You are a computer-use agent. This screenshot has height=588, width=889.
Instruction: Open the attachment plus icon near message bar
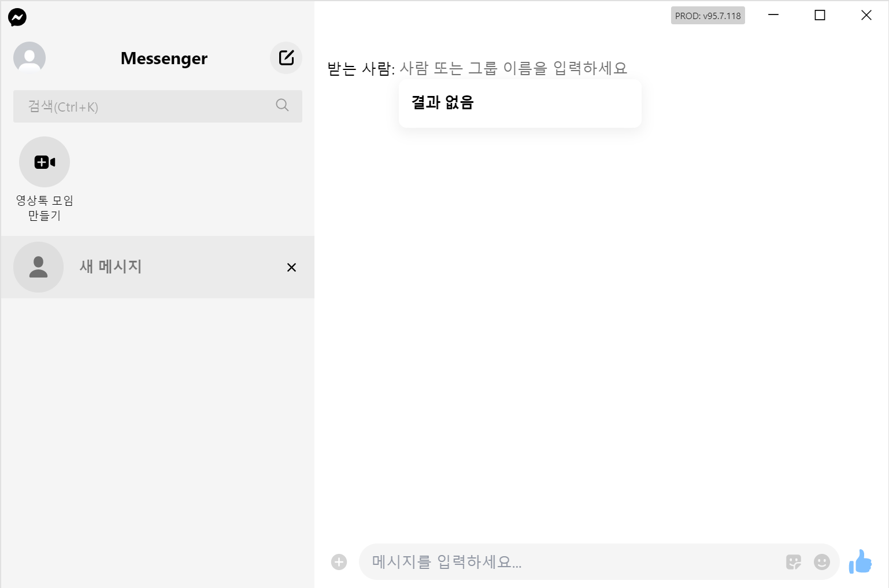(x=339, y=561)
